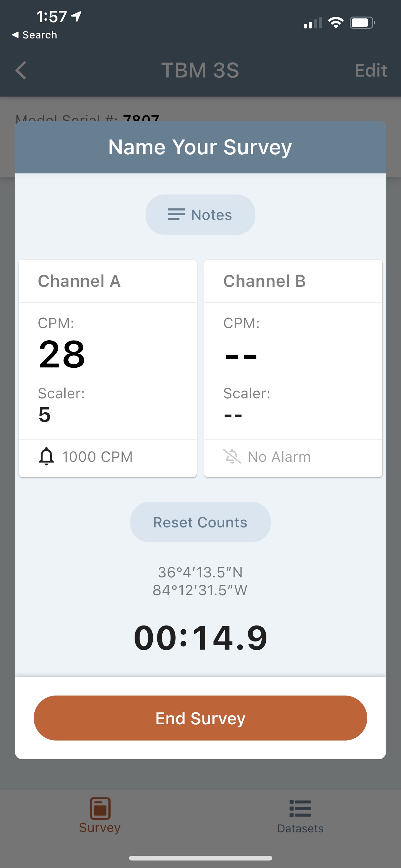The width and height of the screenshot is (401, 868).
Task: Return to Search via status bar
Action: tap(35, 35)
